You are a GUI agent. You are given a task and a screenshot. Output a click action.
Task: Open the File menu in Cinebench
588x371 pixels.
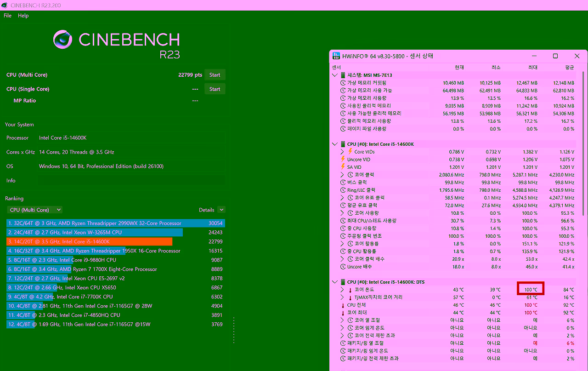pos(7,16)
